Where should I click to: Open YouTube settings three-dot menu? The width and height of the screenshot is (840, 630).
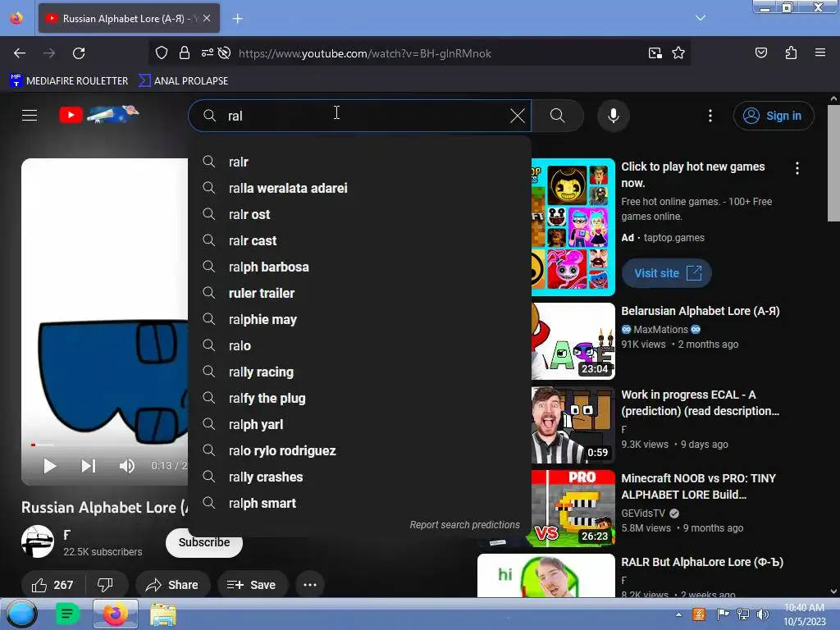click(x=710, y=116)
